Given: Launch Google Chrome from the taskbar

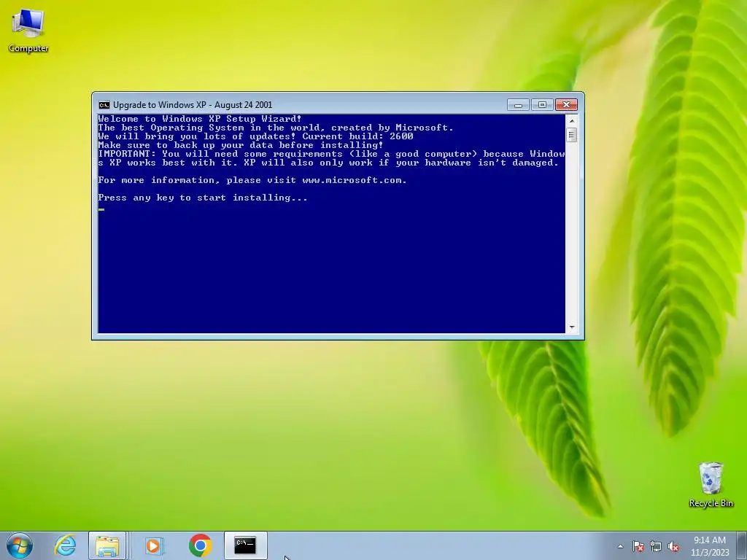Looking at the screenshot, I should click(200, 545).
